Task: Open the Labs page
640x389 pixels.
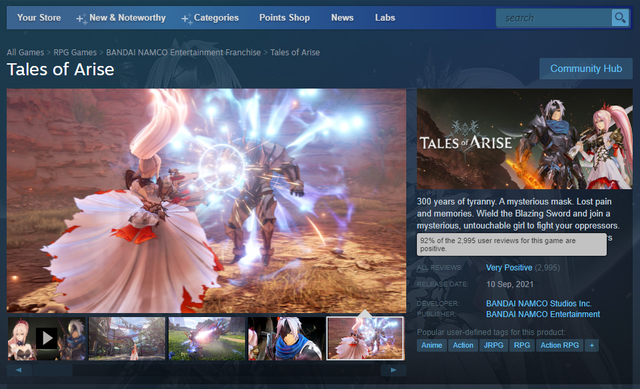Action: (x=385, y=18)
